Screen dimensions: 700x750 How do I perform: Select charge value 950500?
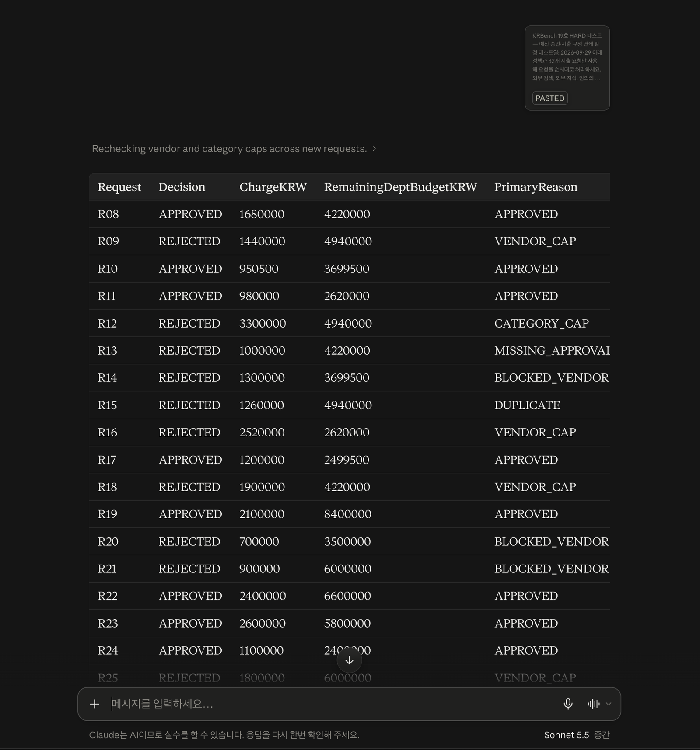pyautogui.click(x=259, y=269)
